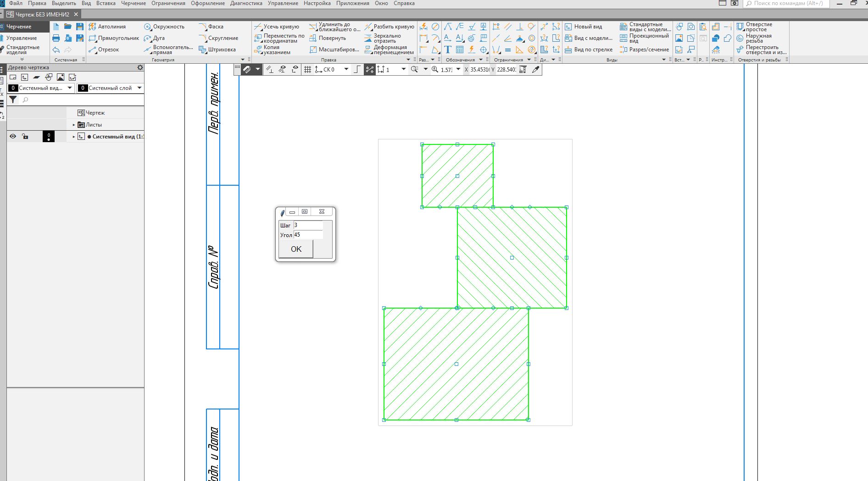868x481 pixels.
Task: Select Разрез/сечение section tool
Action: point(644,50)
